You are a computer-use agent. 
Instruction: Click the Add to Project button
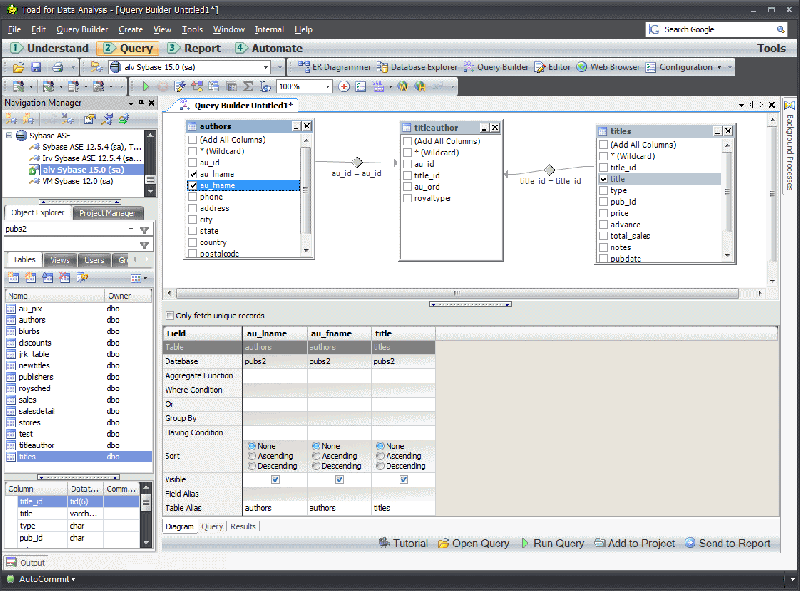[x=637, y=541]
